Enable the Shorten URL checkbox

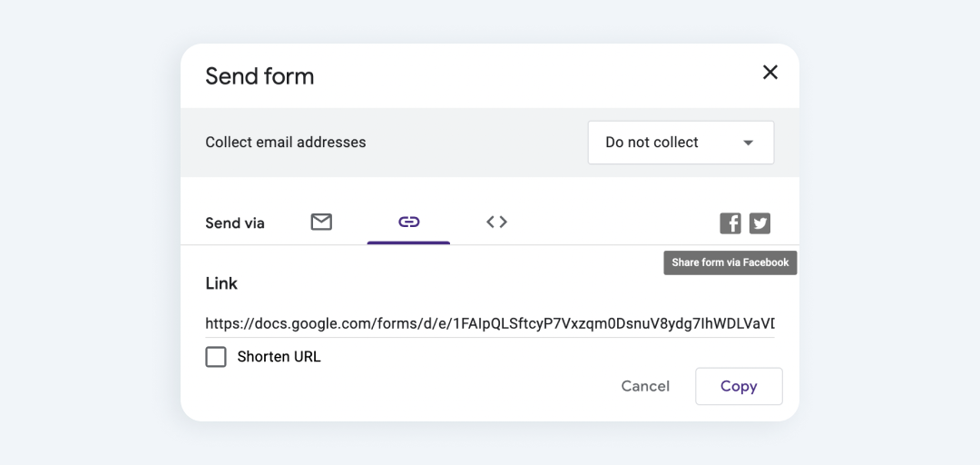pyautogui.click(x=216, y=357)
